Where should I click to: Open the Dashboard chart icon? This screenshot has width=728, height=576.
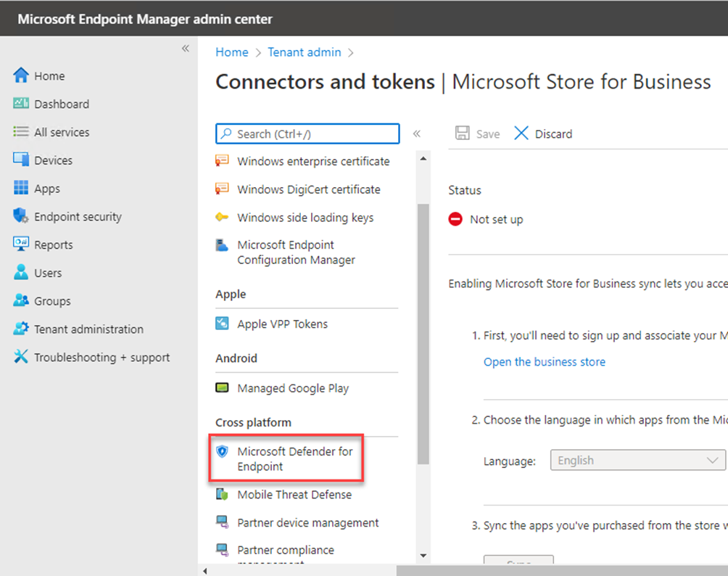[21, 104]
